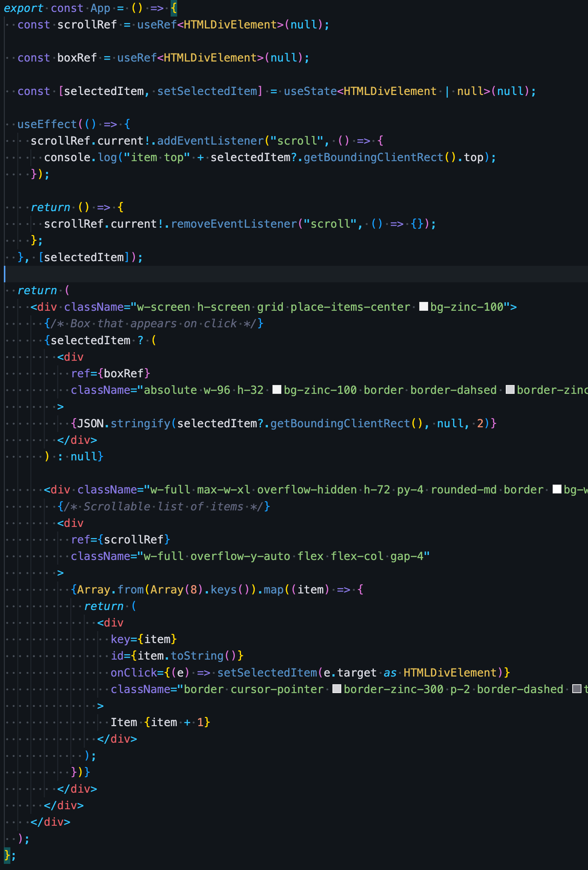Click the swatch before bg-zinc-100 on the absolute w-96 line
588x870 pixels.
(x=277, y=390)
